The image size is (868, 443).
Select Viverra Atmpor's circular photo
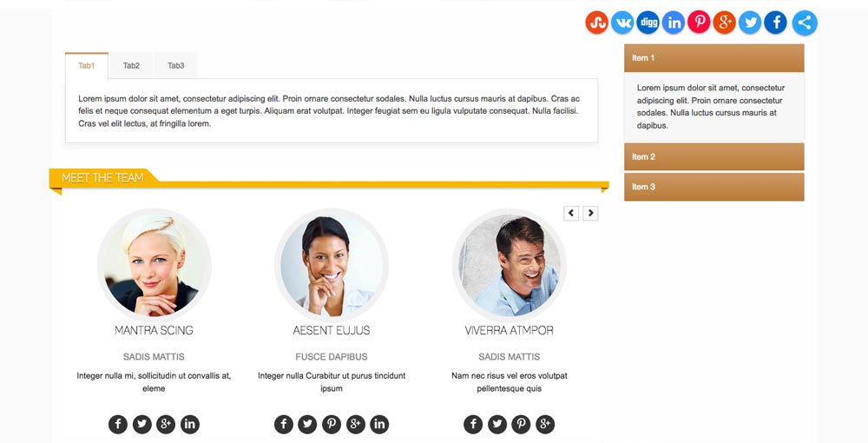[x=510, y=265]
